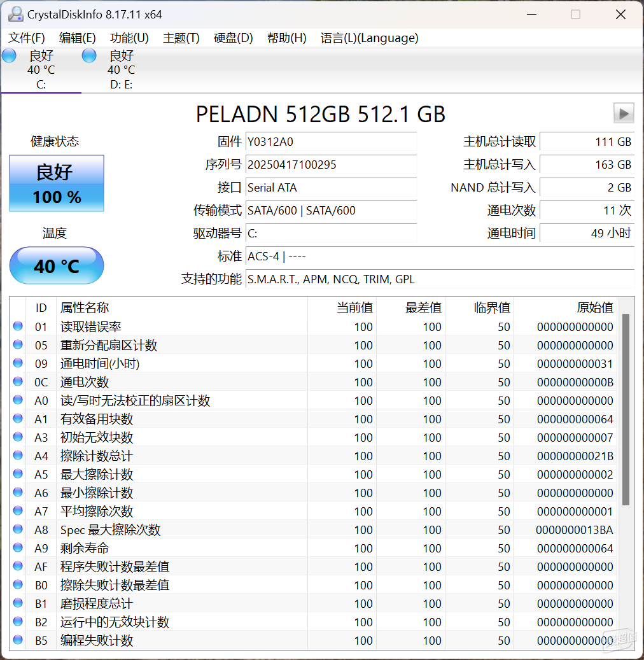
Task: Click the CrystalDiskInfo app icon in title bar
Action: coord(15,14)
